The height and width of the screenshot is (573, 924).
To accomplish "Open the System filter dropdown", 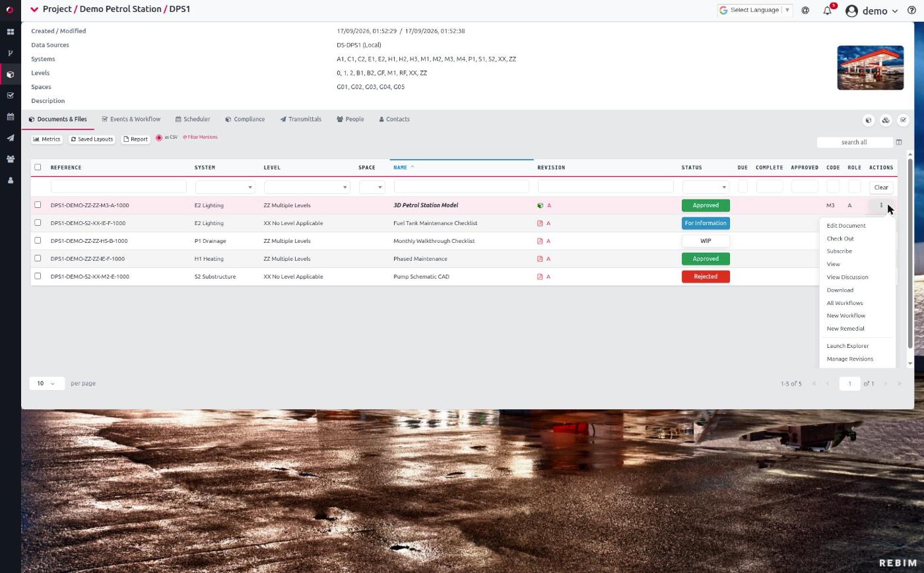I will click(x=225, y=187).
